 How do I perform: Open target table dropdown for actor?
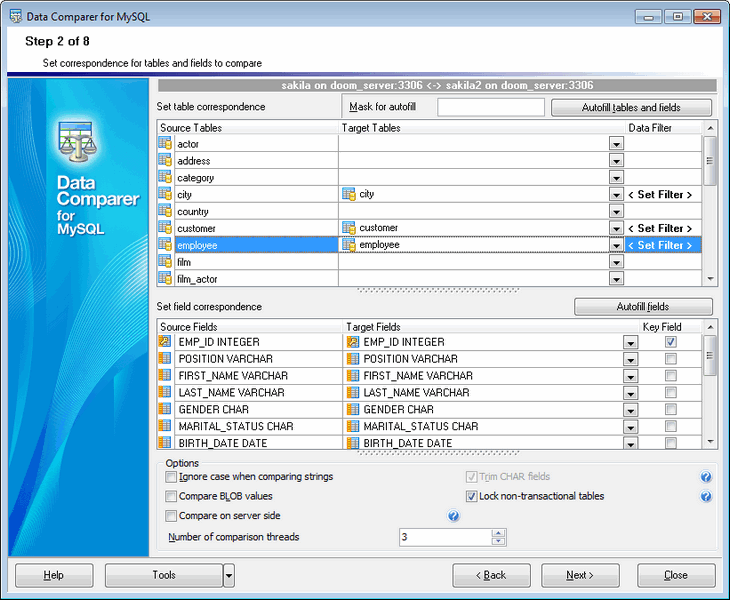coord(616,144)
